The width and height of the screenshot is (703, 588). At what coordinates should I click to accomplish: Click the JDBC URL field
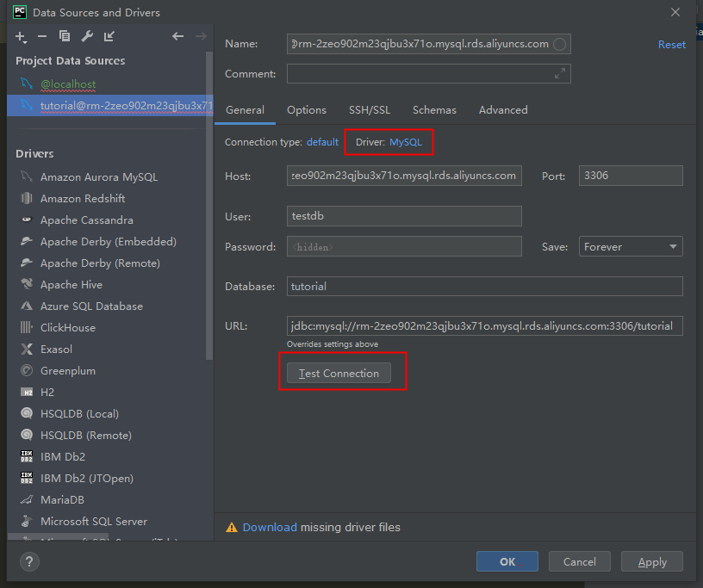tap(485, 325)
